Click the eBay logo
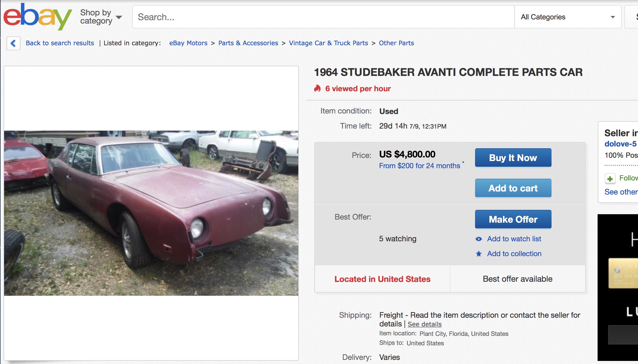 point(38,17)
